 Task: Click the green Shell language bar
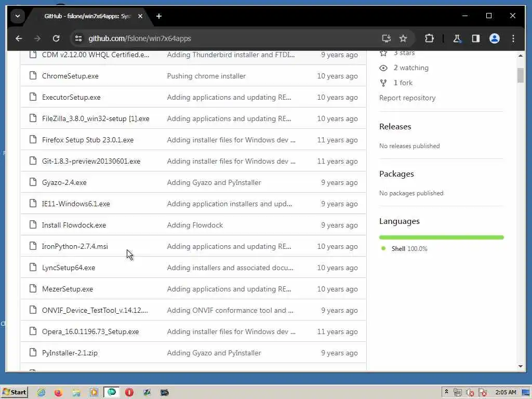pos(441,237)
